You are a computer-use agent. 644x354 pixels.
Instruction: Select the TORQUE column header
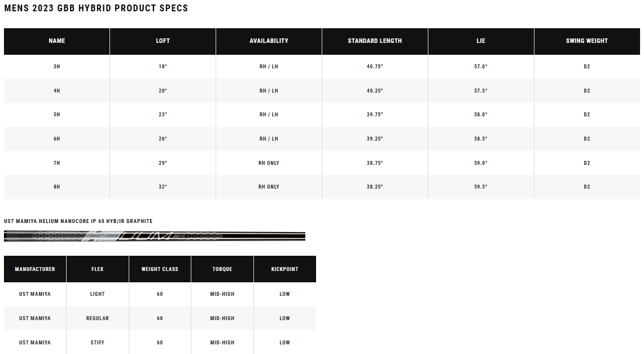point(222,269)
